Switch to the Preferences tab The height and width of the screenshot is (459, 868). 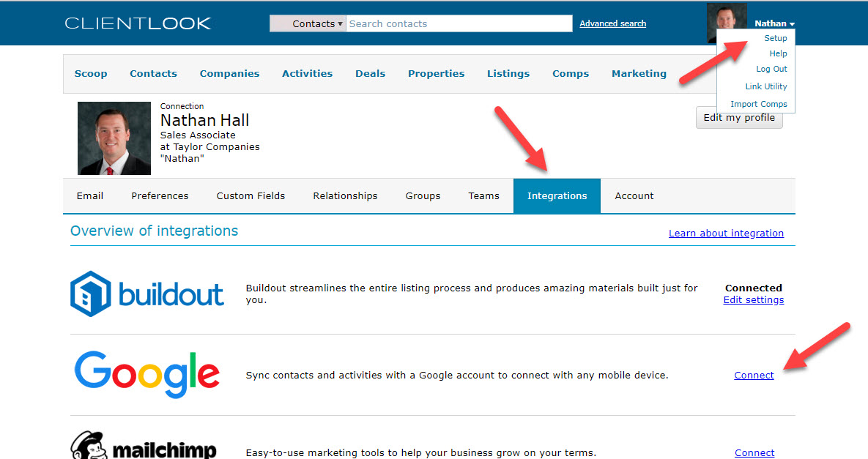pos(160,195)
